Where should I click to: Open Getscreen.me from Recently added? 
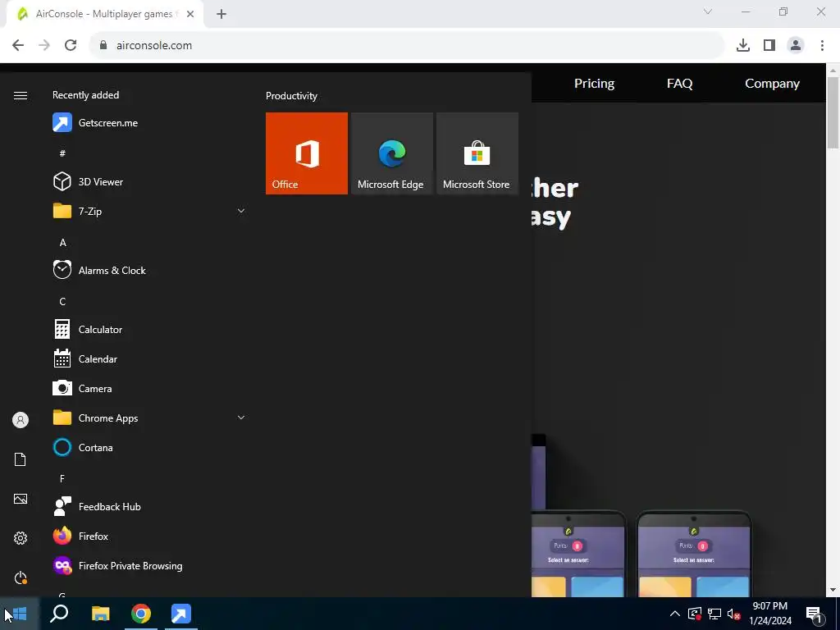(x=149, y=123)
